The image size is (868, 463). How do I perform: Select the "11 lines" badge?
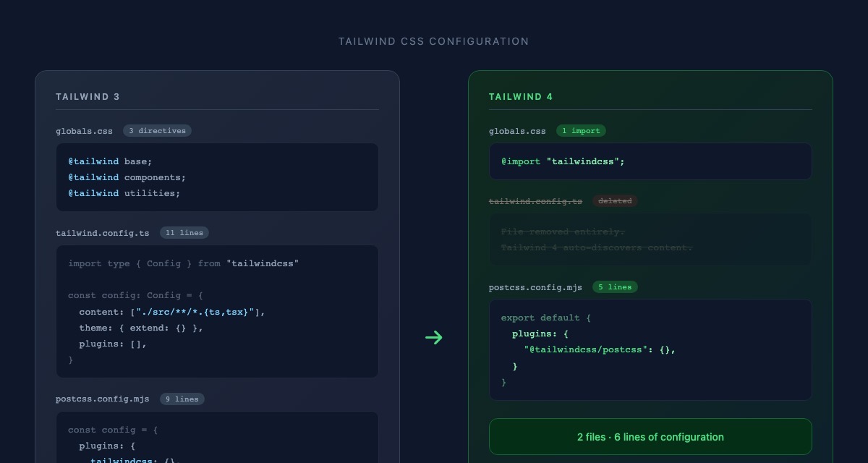point(184,233)
